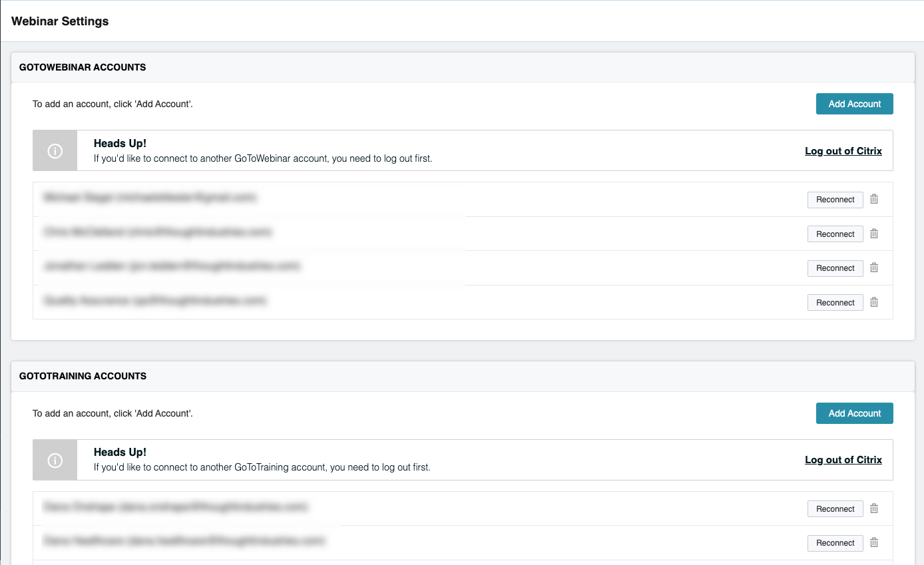The width and height of the screenshot is (924, 565).
Task: Select the third blurred GoToWebinar account name
Action: click(172, 266)
